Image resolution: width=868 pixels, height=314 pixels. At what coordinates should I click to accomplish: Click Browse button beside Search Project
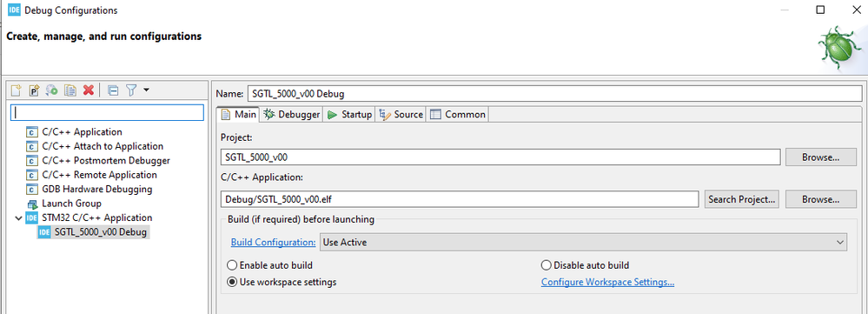coord(821,199)
